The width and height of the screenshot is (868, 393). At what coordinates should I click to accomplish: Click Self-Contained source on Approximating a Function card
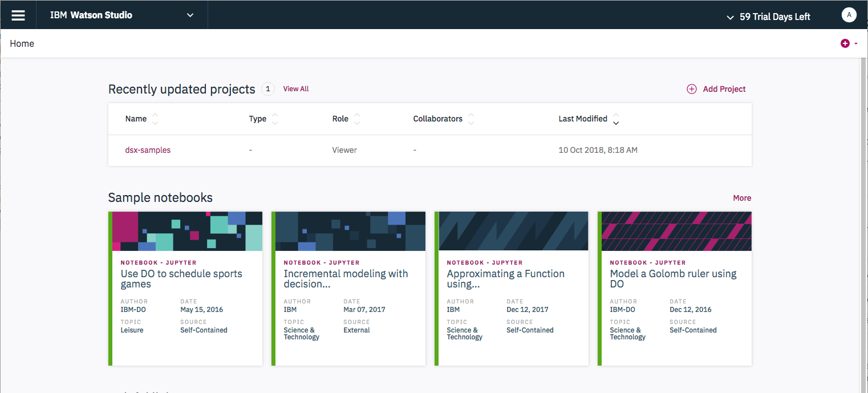click(530, 330)
